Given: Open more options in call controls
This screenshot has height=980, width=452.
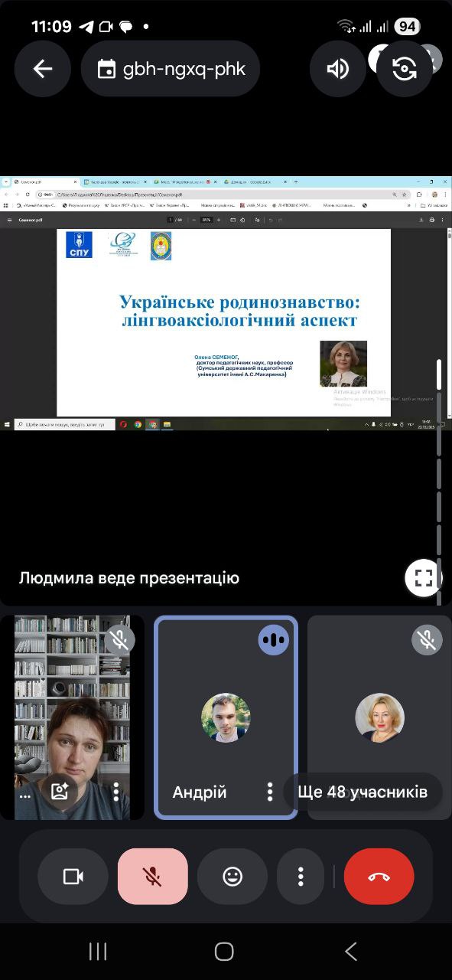Looking at the screenshot, I should point(301,877).
